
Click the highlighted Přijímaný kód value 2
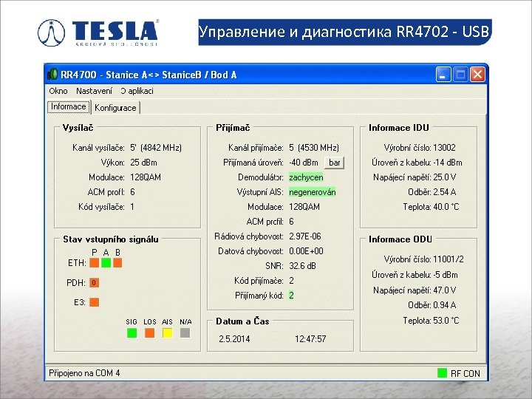pyautogui.click(x=291, y=295)
